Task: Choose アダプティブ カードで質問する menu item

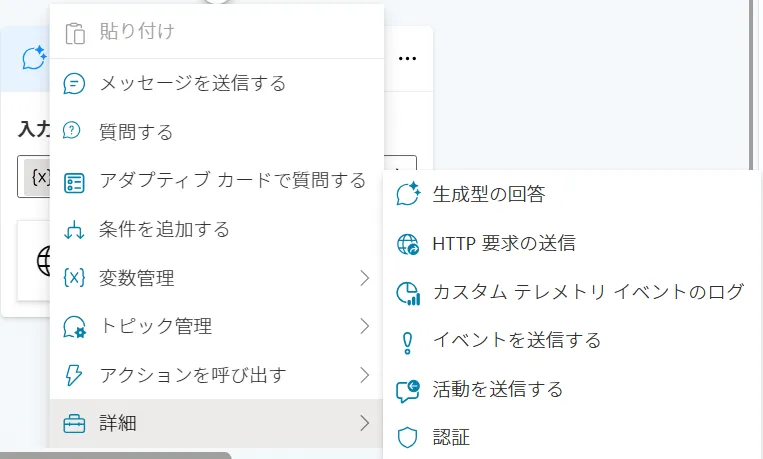Action: click(x=232, y=181)
